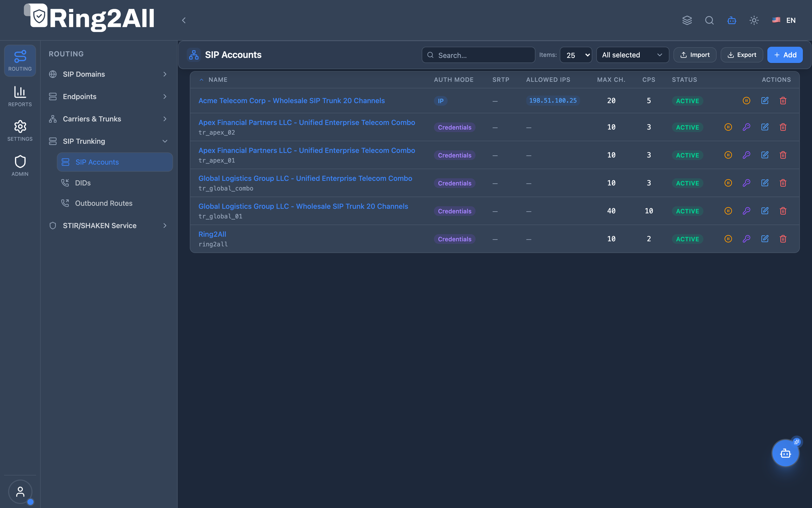Open credentials key for tr_apex_02
The width and height of the screenshot is (812, 508).
746,127
